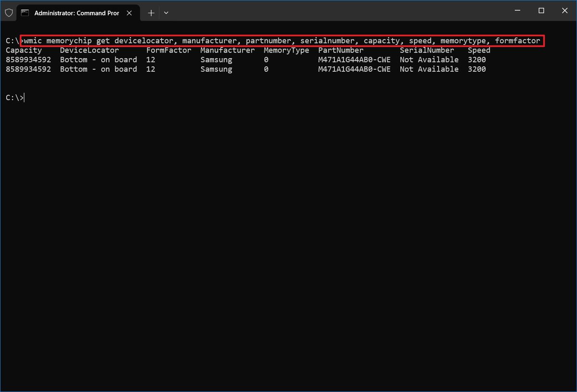Select the first Samsung manufacturer entry

tap(216, 59)
